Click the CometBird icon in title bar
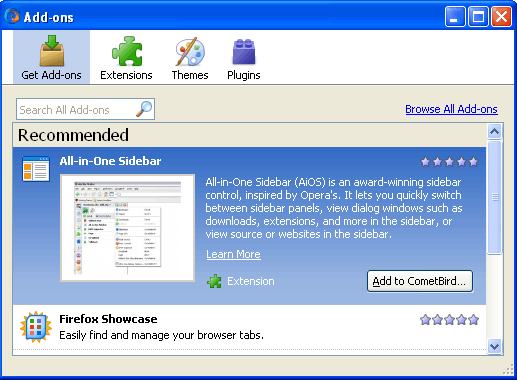This screenshot has width=517, height=381. point(13,16)
